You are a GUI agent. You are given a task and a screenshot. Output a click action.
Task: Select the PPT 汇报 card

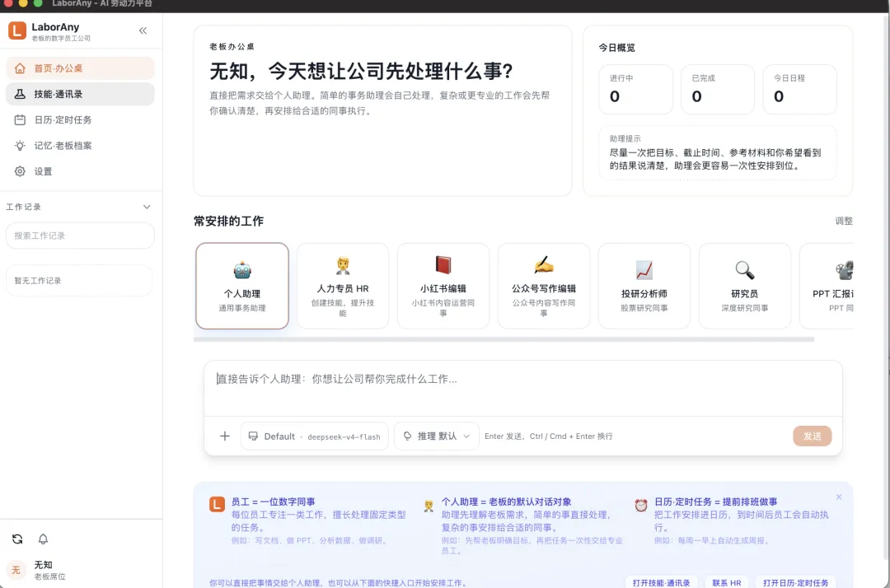pos(827,286)
